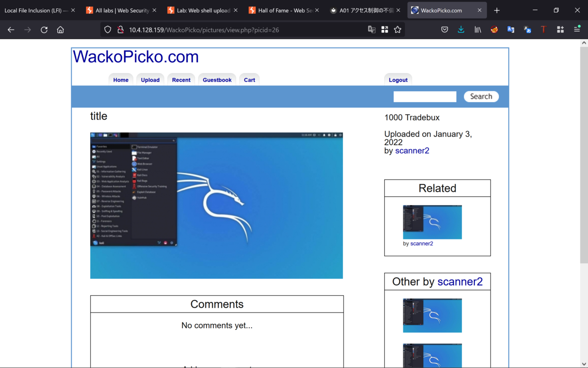Viewport: 588px width, 368px height.
Task: Save page to Pocket
Action: pos(444,30)
